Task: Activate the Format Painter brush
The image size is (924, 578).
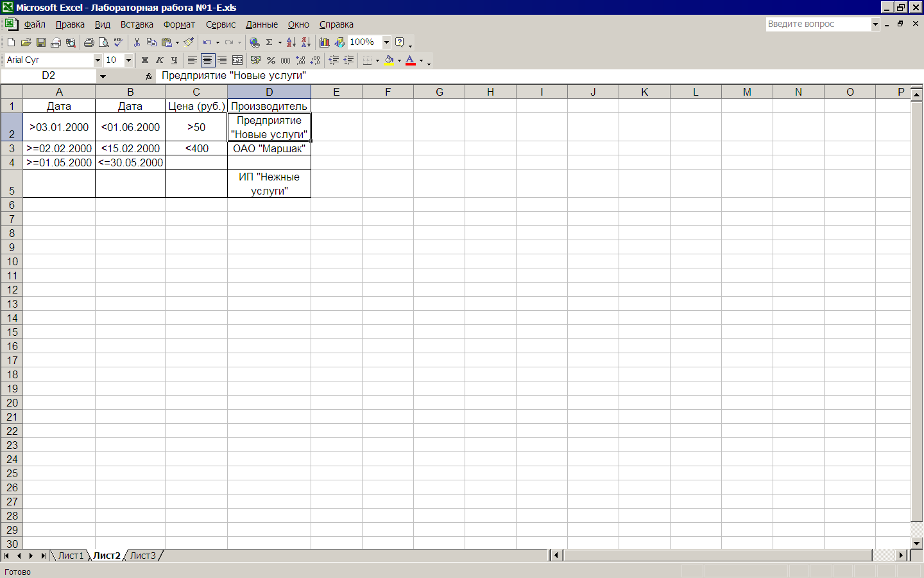Action: click(x=189, y=42)
